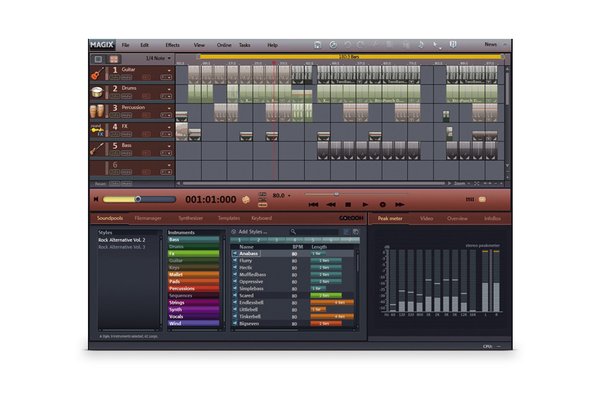The height and width of the screenshot is (395, 600).
Task: Preview the Scared loop via speaker icon
Action: coord(235,295)
